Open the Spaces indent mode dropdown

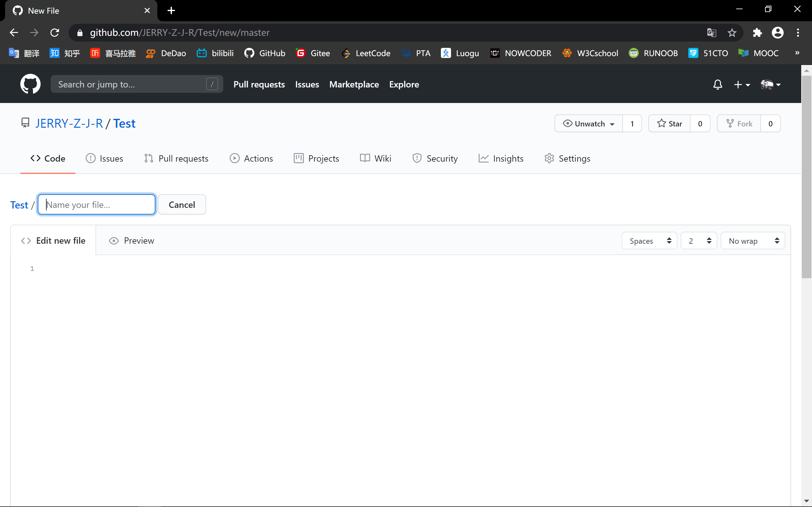(x=649, y=241)
